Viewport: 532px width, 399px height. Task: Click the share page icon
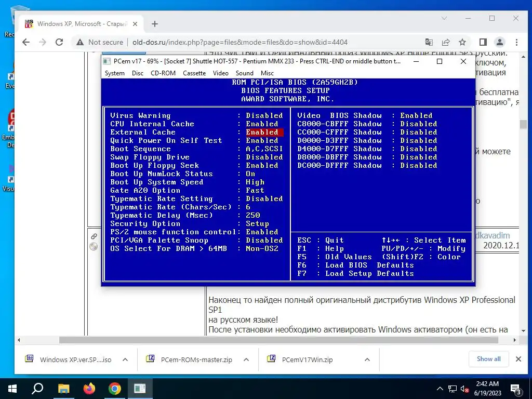pyautogui.click(x=445, y=42)
